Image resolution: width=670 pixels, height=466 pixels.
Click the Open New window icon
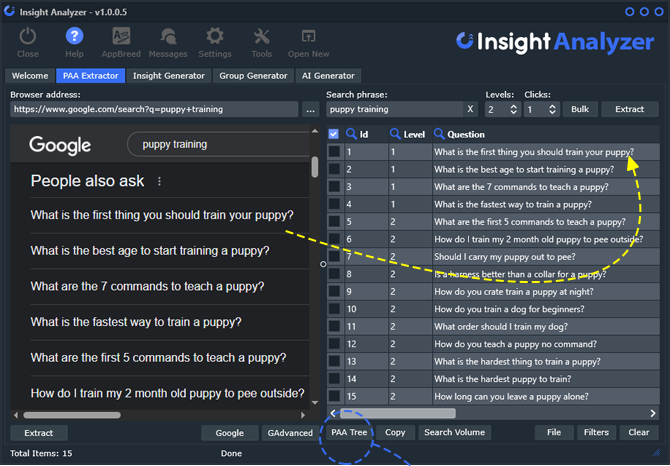(x=309, y=36)
